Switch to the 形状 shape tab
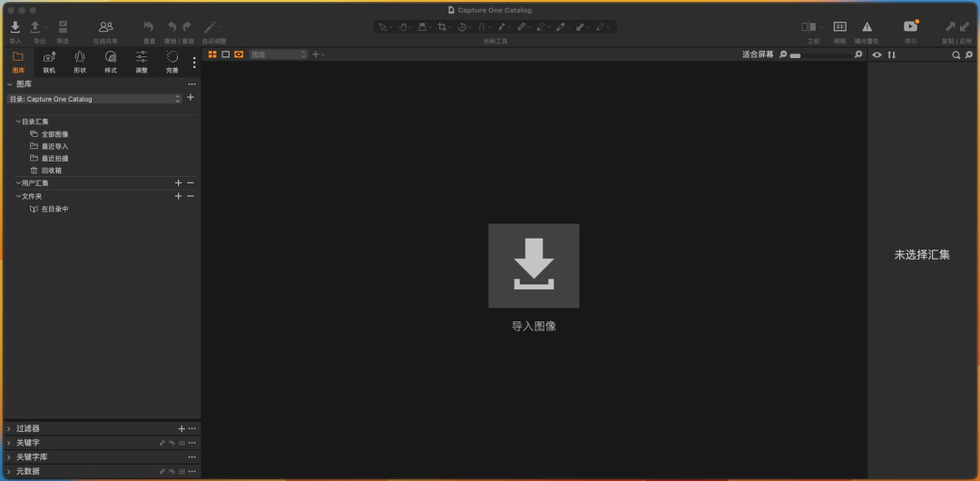This screenshot has width=980, height=481. pyautogui.click(x=80, y=62)
